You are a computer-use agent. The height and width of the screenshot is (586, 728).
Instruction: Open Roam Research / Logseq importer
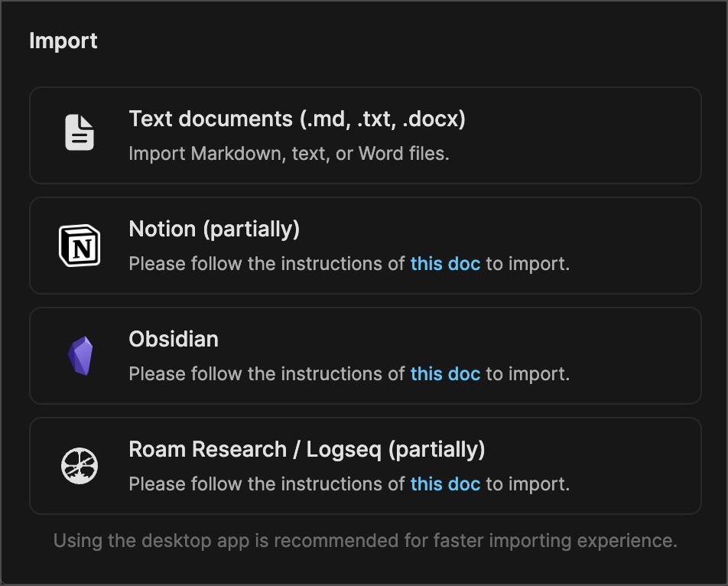pos(365,465)
